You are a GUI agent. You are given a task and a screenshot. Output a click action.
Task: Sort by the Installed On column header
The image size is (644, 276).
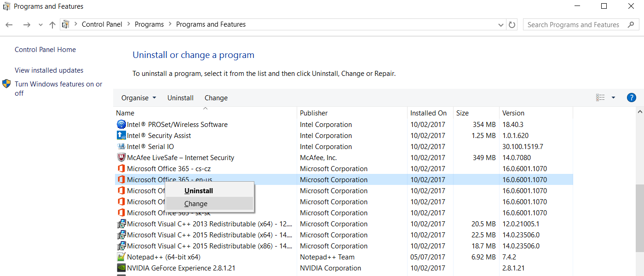(430, 113)
